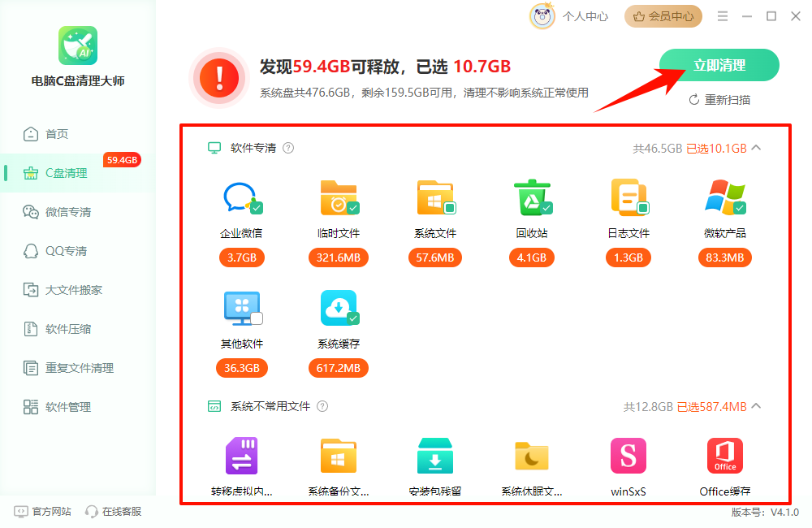Click the 微软产品 cleanup icon
Screen dimensions: 812x528
click(725, 197)
